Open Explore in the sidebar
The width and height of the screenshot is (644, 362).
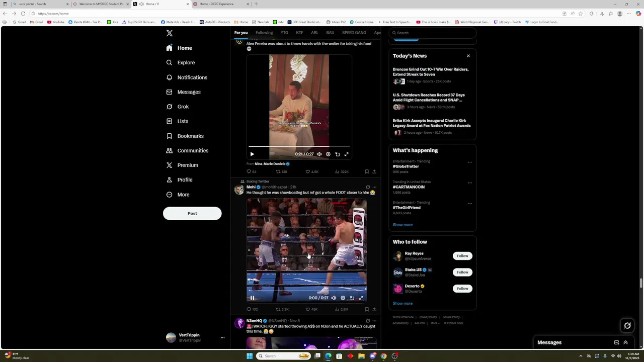[181, 63]
